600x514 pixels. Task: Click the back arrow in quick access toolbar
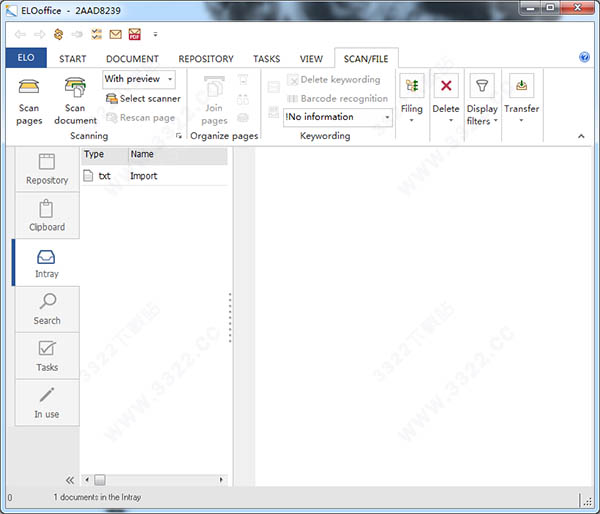pos(20,34)
